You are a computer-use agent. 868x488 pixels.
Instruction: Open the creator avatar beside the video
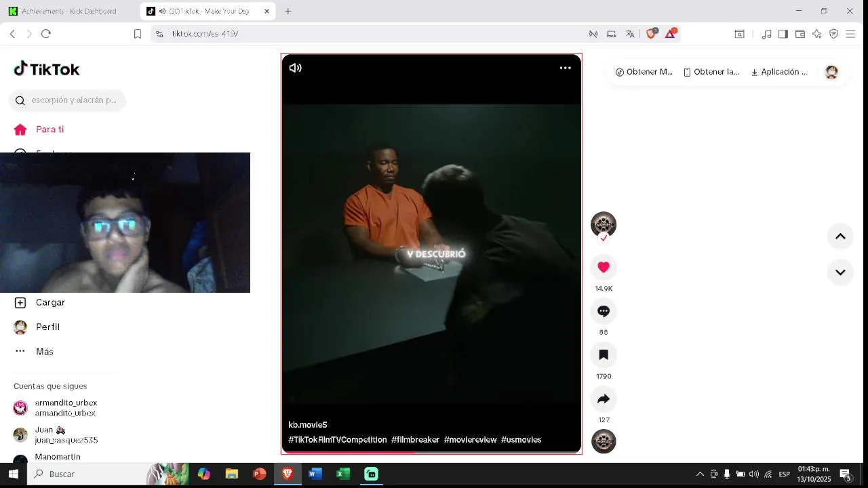click(604, 224)
